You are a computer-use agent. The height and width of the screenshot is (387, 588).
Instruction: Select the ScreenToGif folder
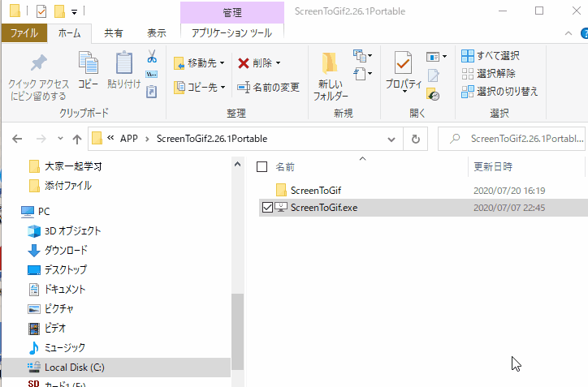(x=316, y=191)
